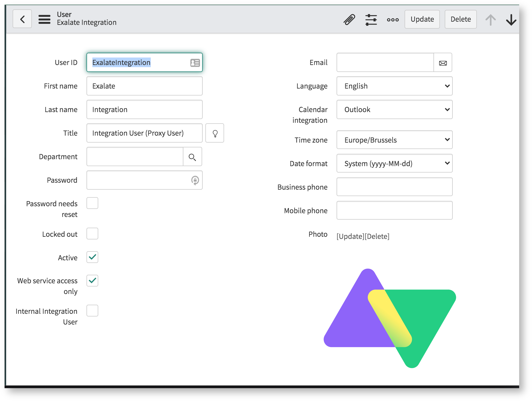Open the hamburger context menu
This screenshot has height=401, width=532.
[44, 19]
